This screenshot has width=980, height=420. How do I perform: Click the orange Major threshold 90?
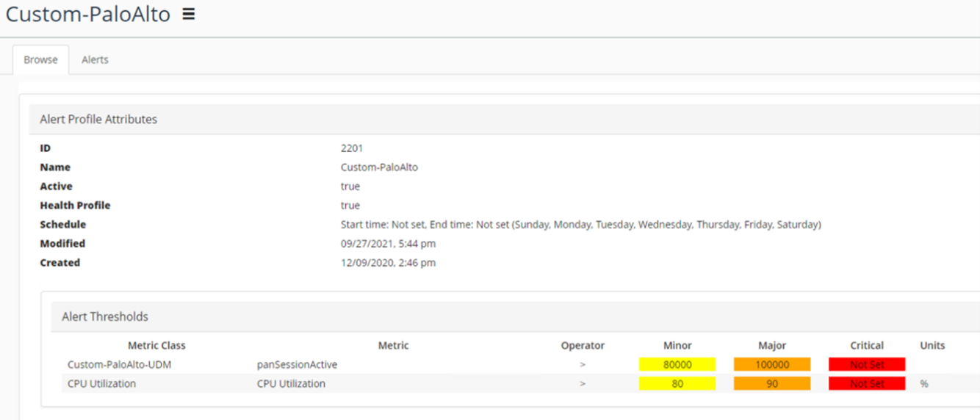772,383
